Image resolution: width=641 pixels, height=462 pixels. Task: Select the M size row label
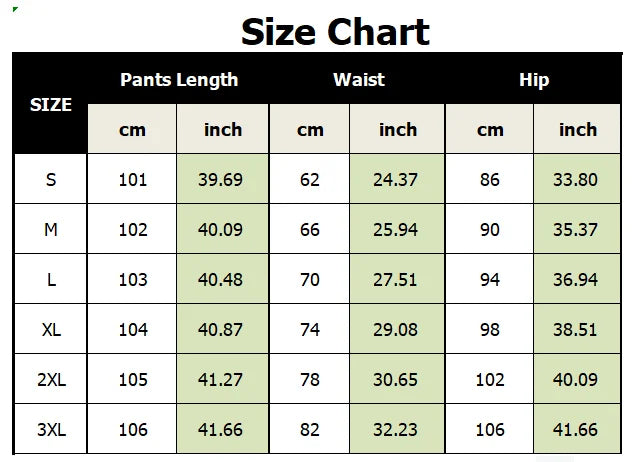click(x=51, y=230)
